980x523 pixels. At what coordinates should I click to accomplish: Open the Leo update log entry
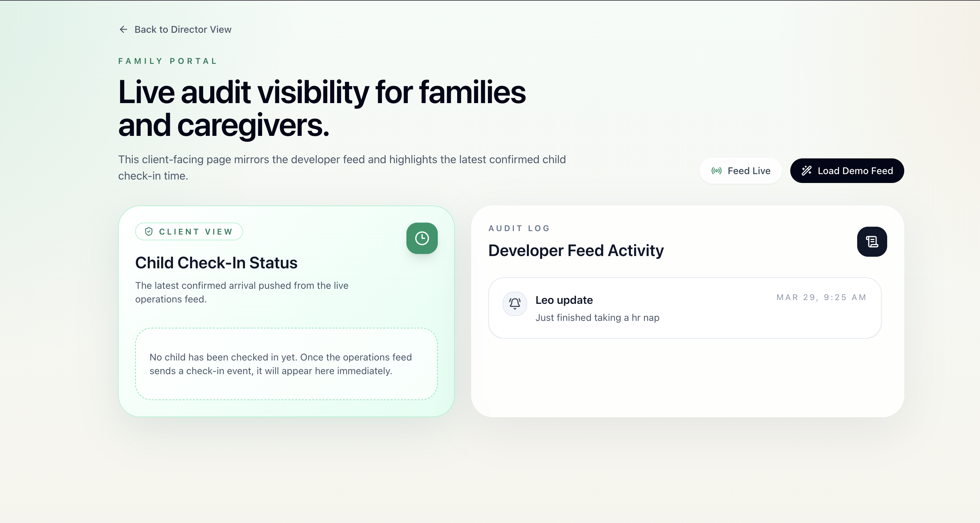pyautogui.click(x=684, y=308)
